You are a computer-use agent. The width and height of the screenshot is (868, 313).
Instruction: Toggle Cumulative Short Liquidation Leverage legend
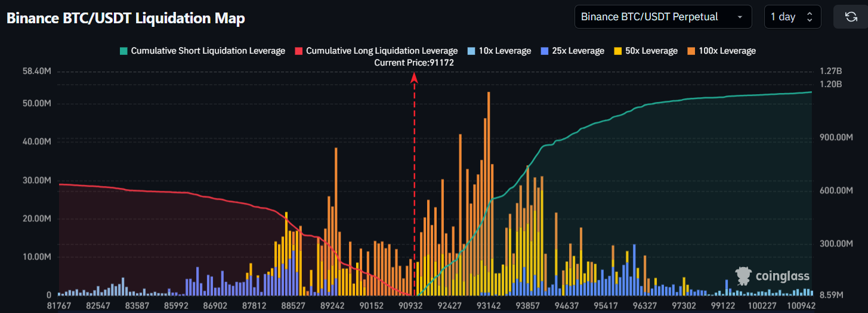(202, 51)
